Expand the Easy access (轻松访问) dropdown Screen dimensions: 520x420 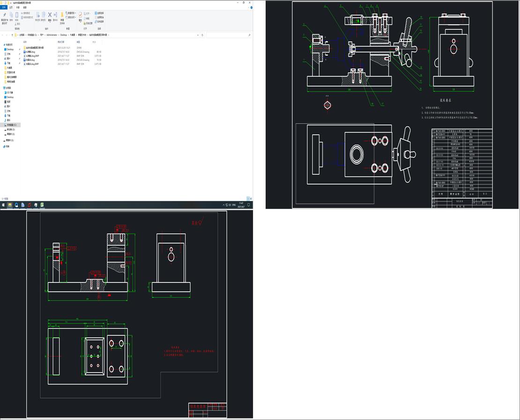(71, 17)
